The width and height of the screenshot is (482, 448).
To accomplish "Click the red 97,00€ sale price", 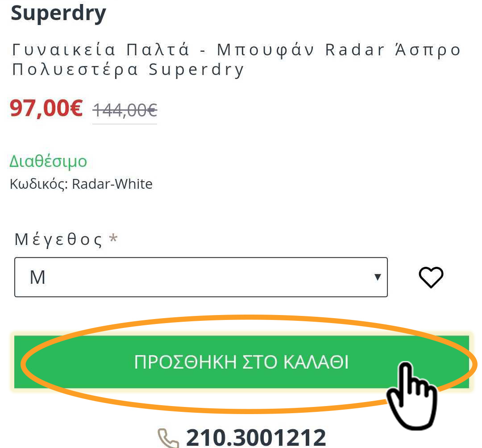I will click(x=46, y=108).
